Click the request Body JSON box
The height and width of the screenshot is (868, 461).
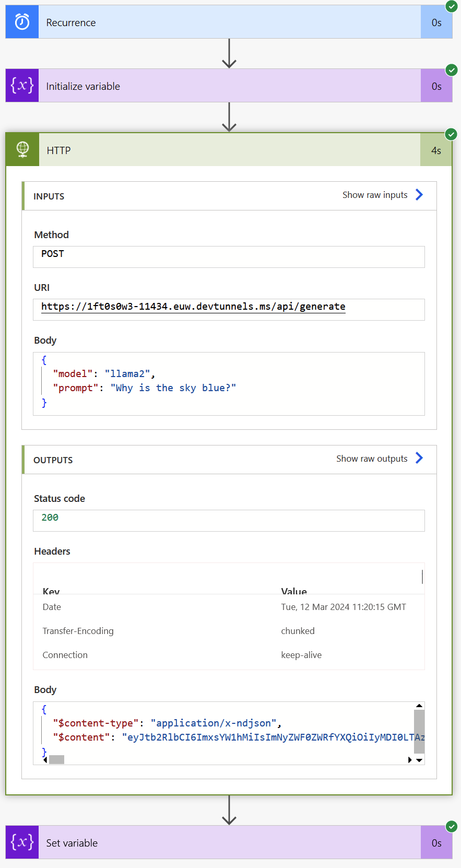(x=229, y=384)
